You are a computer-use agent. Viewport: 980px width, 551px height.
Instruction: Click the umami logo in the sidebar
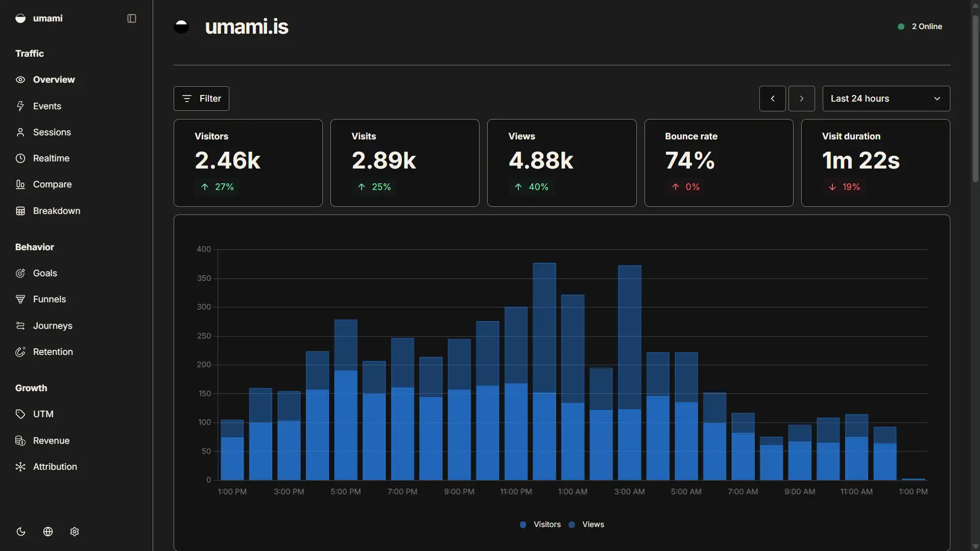(20, 18)
